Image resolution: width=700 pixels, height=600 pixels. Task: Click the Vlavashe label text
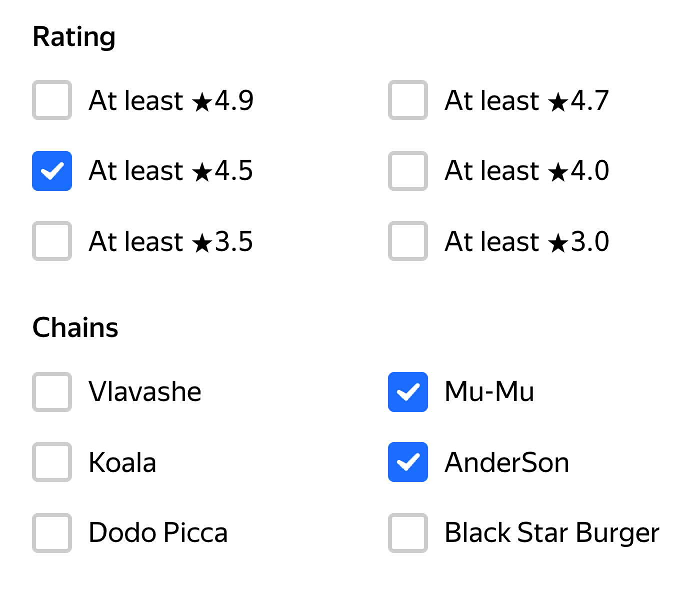pos(145,391)
